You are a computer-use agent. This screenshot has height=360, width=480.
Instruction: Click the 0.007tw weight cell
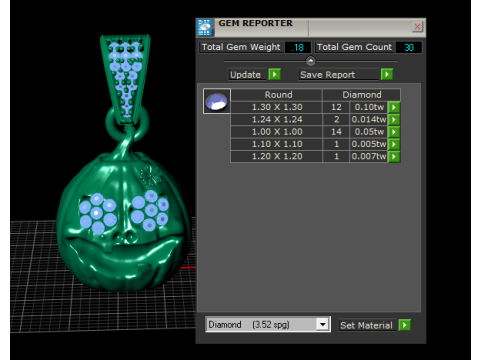[369, 156]
